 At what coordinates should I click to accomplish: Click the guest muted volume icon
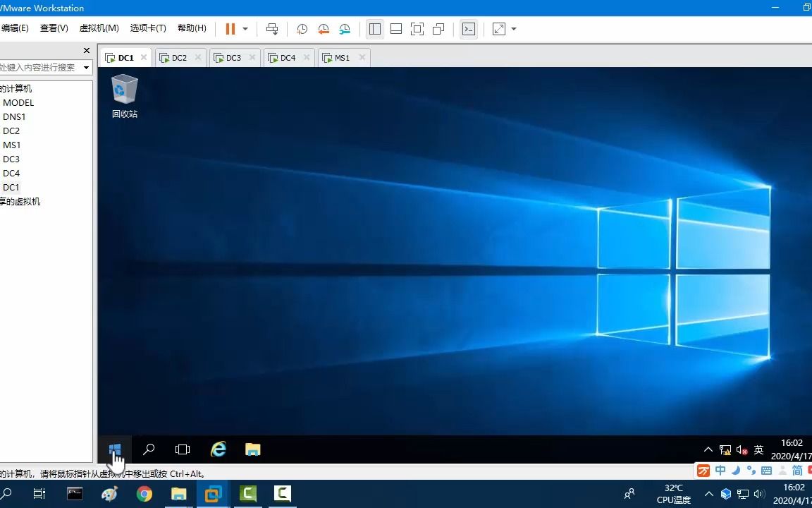[742, 450]
